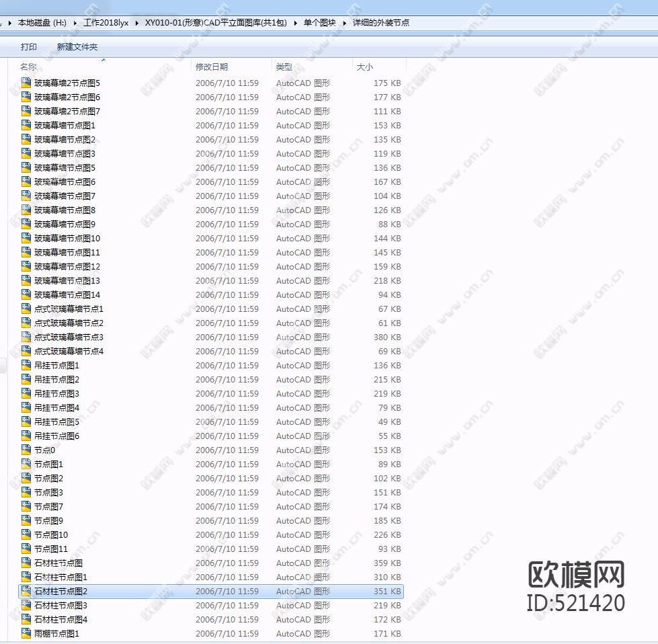Image resolution: width=658 pixels, height=644 pixels.
Task: Select file 吊挂节点图5
Action: 56,421
